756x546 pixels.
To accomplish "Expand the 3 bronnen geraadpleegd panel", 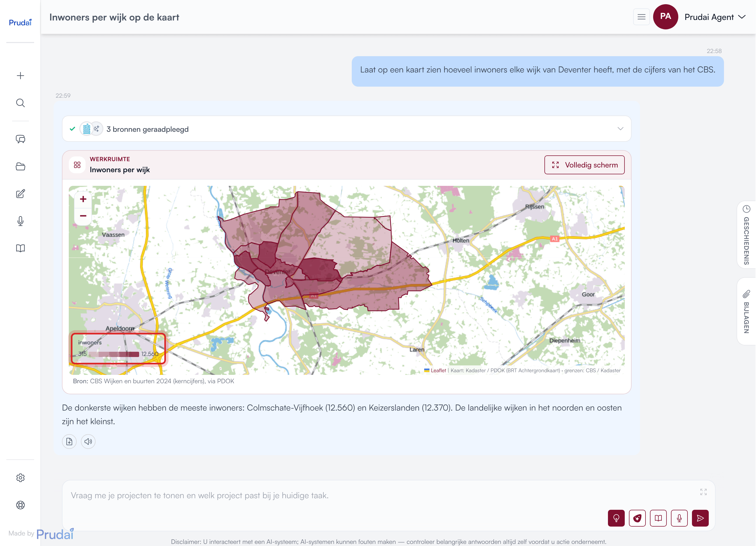I will tap(347, 129).
